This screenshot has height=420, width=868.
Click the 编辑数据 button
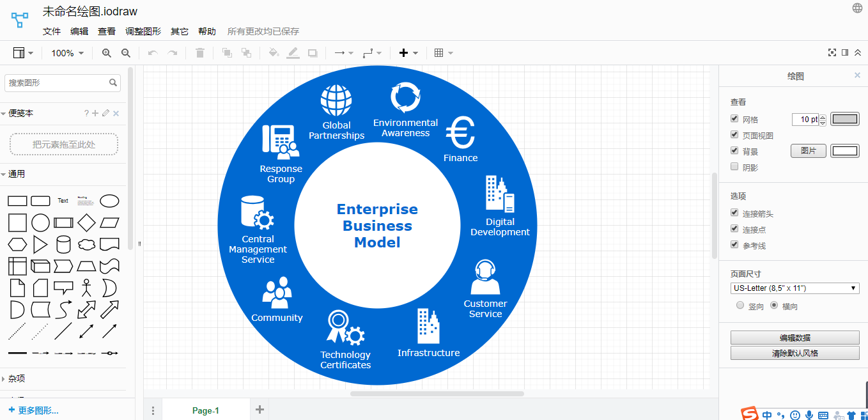795,338
